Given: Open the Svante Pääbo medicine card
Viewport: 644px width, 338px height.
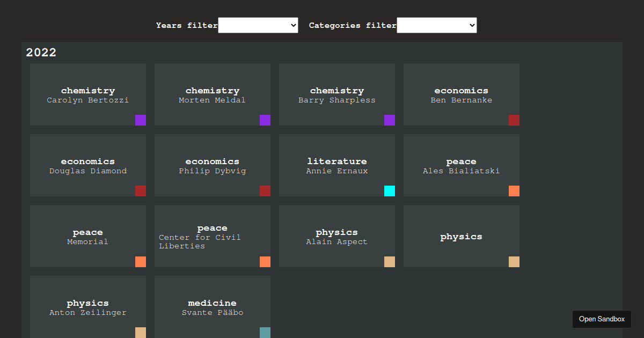Looking at the screenshot, I should (213, 307).
